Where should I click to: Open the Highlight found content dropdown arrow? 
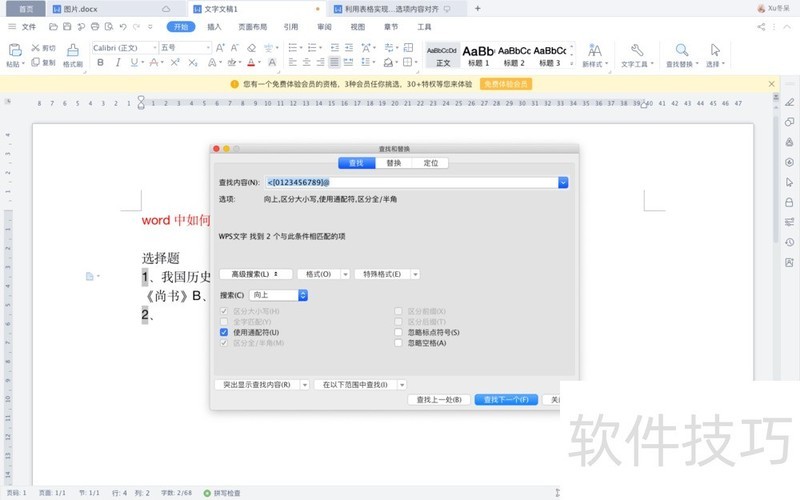tap(305, 385)
